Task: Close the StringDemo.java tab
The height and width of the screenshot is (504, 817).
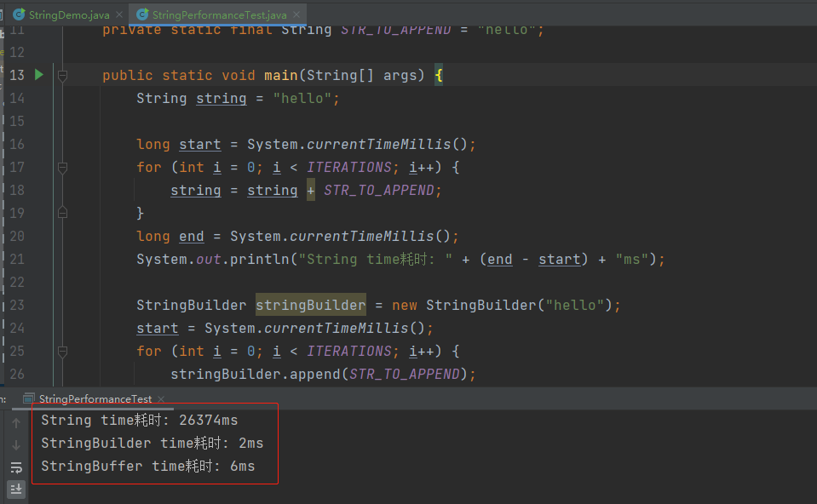Action: 119,14
